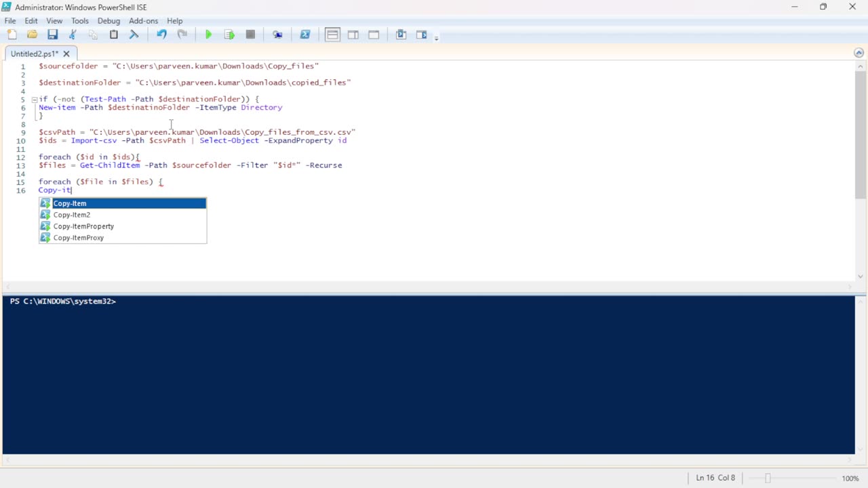This screenshot has height=488, width=868.
Task: Collapse the script pane with chevron button
Action: [x=859, y=53]
